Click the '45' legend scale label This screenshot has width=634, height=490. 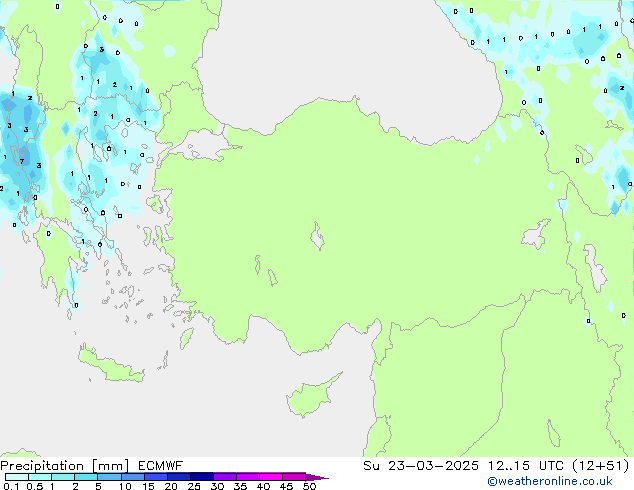click(x=286, y=486)
